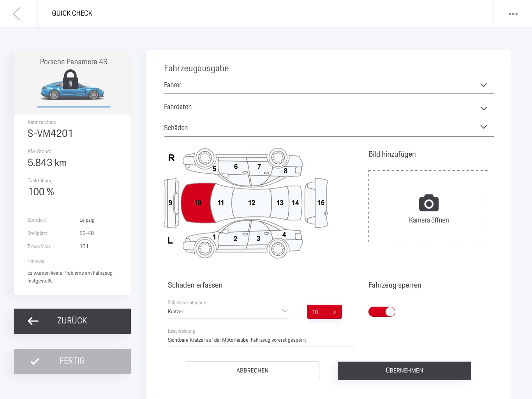Screen dimensions: 532x399
Task: Toggle the Fahrzeug sperren switch off
Action: click(x=382, y=312)
